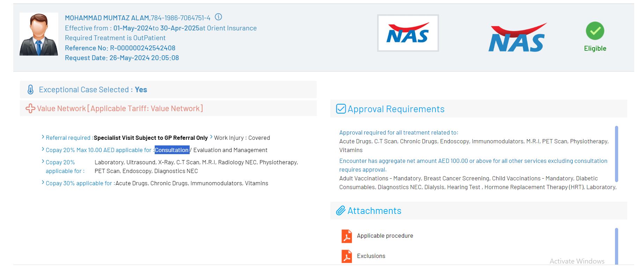This screenshot has height=266, width=644.
Task: Click 'Copay 30% applicable for' label
Action: [x=79, y=183]
